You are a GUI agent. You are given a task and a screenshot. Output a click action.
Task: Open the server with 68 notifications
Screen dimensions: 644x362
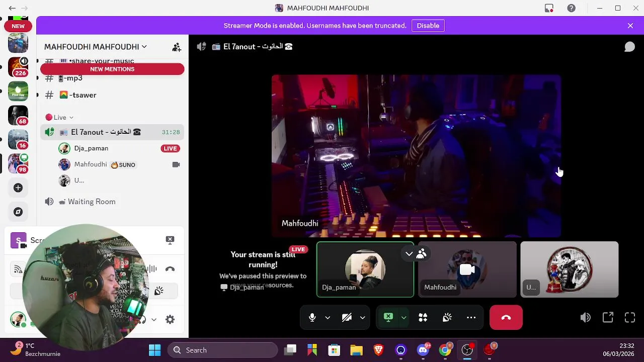coord(18,115)
